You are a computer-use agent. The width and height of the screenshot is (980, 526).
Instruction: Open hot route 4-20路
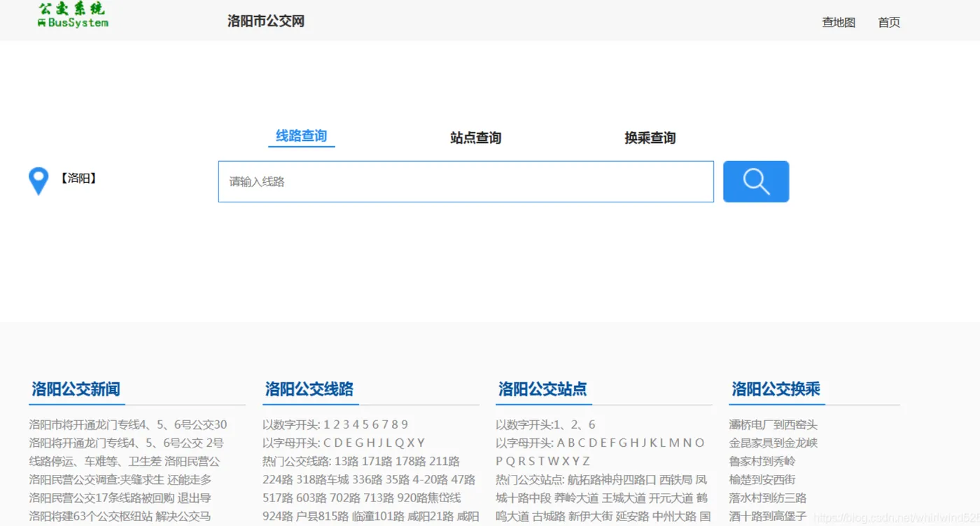(430, 480)
